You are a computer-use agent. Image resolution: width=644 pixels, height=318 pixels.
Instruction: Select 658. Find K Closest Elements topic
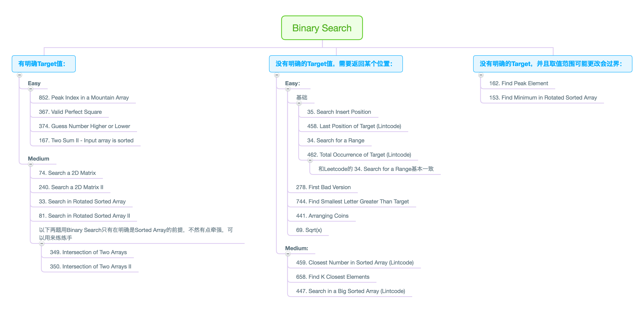333,277
